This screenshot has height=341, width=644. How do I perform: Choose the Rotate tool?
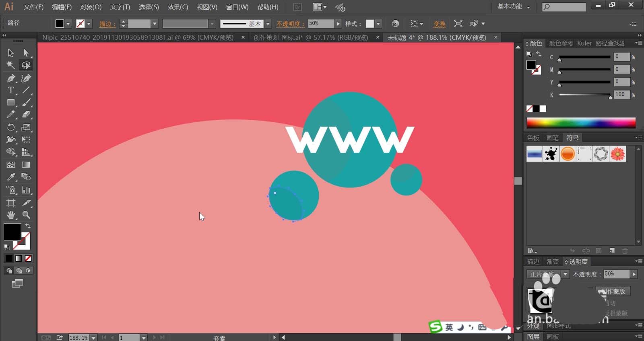(11, 127)
